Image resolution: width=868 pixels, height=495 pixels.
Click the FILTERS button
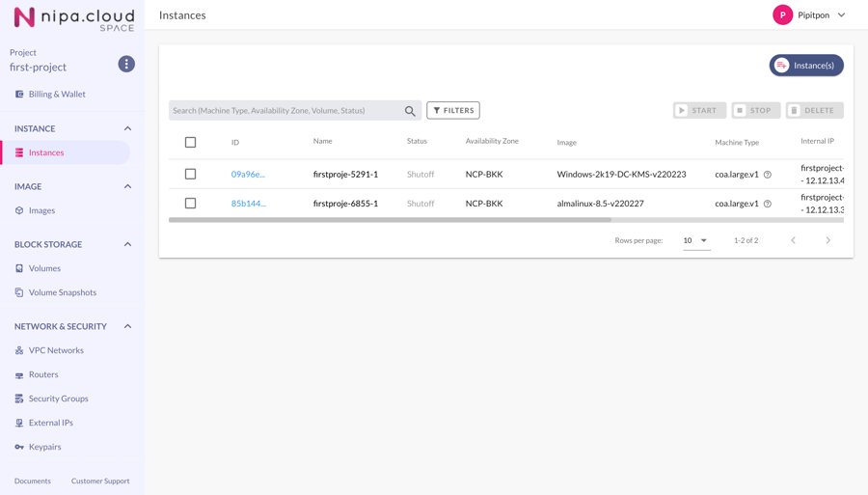453,111
